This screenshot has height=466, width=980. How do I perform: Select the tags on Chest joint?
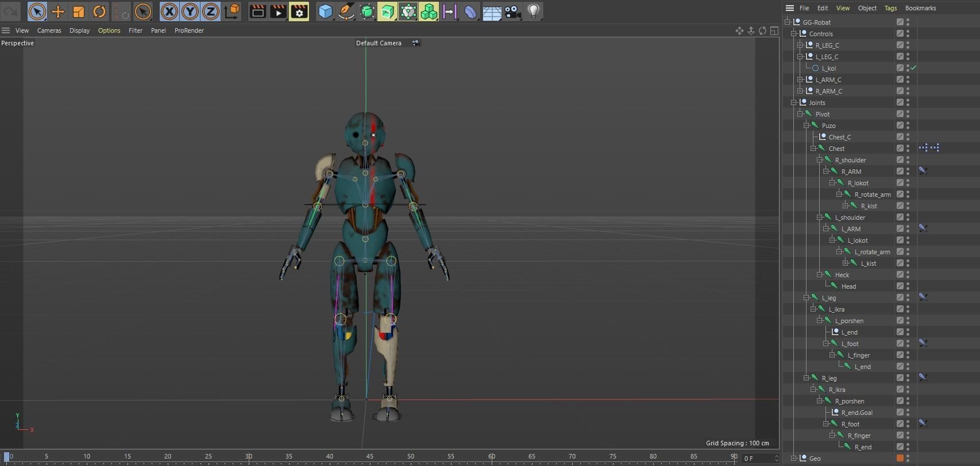(x=929, y=148)
